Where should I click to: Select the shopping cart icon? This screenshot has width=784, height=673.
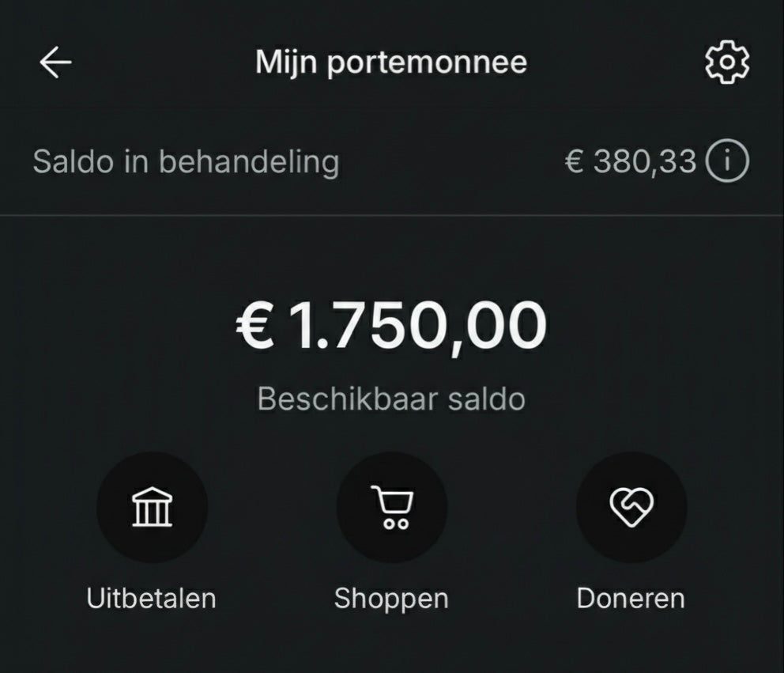click(x=392, y=507)
